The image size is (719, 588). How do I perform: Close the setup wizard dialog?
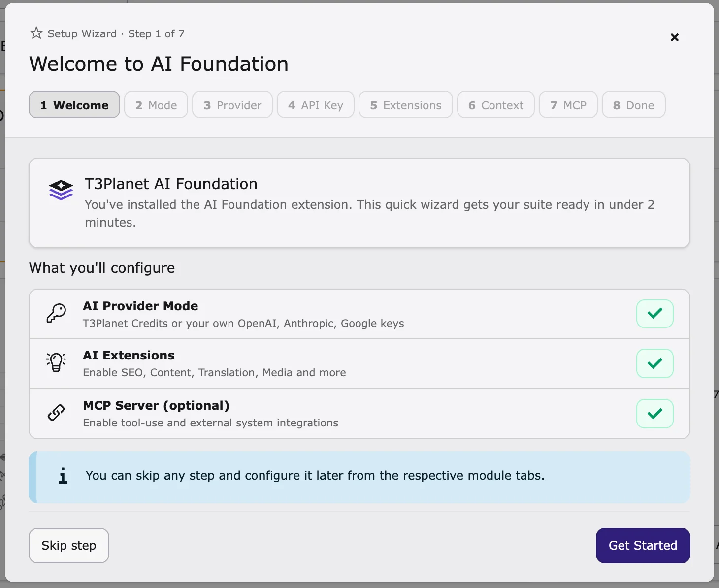point(675,37)
